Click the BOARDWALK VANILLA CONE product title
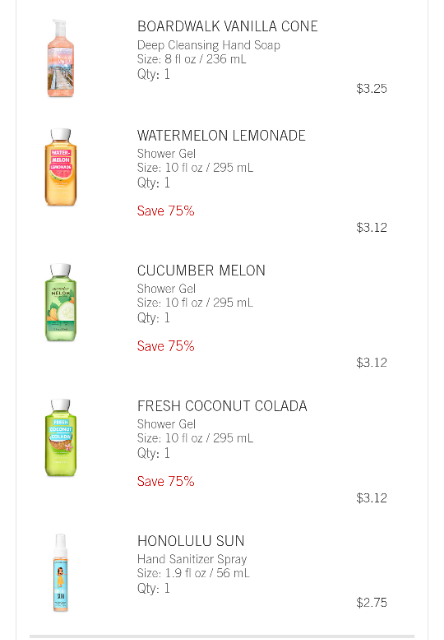 pos(227,26)
